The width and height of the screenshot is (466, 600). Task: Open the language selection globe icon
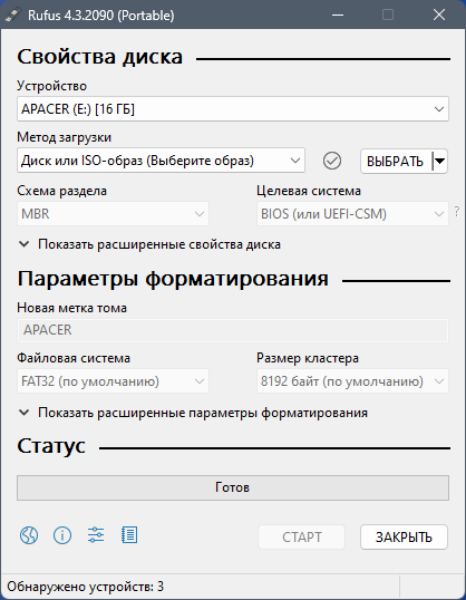coord(29,535)
